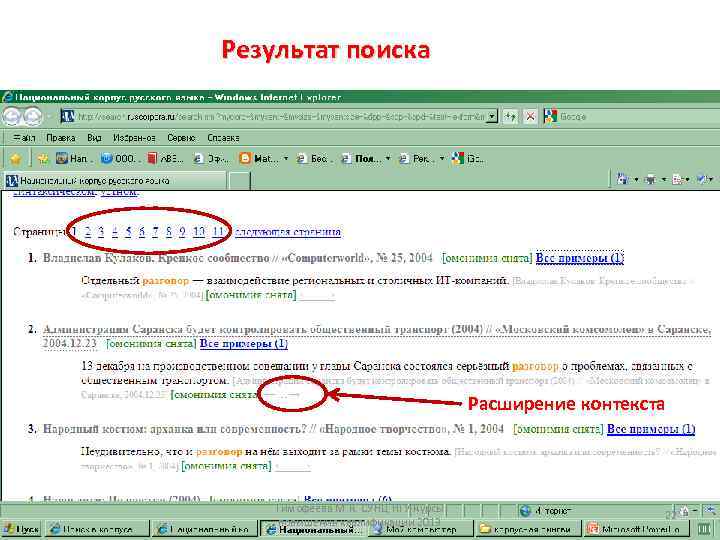Expand the 'Рек' bookmark dropdown arrow
This screenshot has width=720, height=540.
pyautogui.click(x=442, y=159)
